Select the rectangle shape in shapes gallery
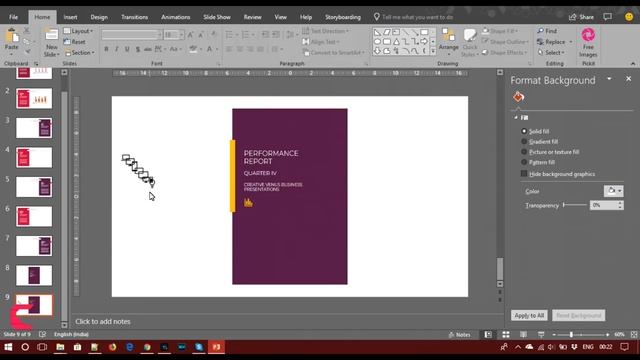The height and width of the screenshot is (360, 640). pyautogui.click(x=424, y=32)
